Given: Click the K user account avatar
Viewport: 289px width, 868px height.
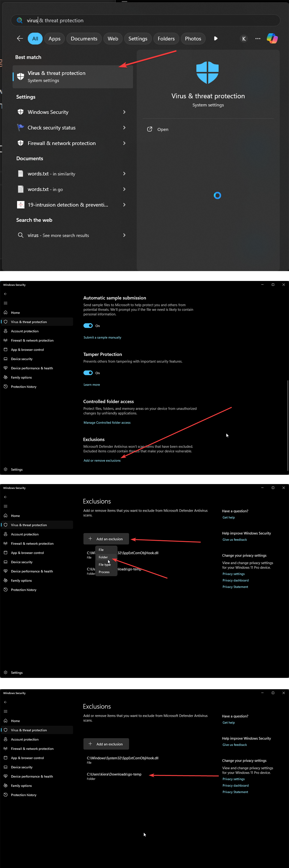Looking at the screenshot, I should pos(244,38).
